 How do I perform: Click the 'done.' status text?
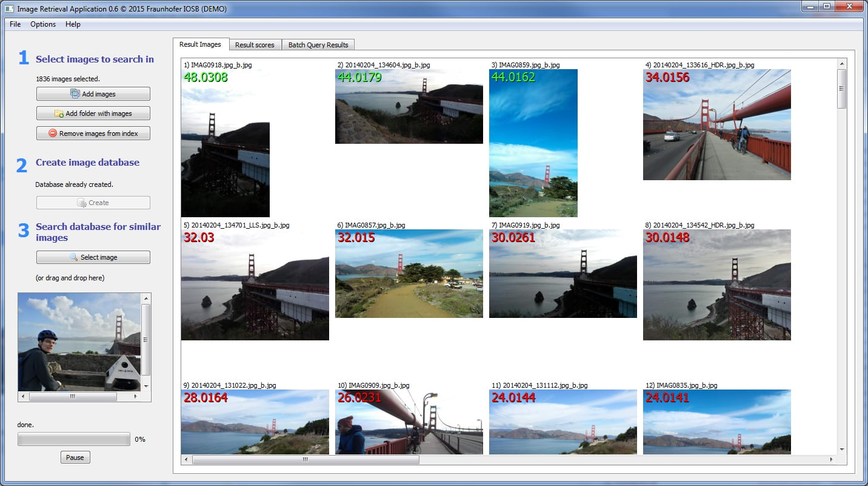tap(25, 425)
